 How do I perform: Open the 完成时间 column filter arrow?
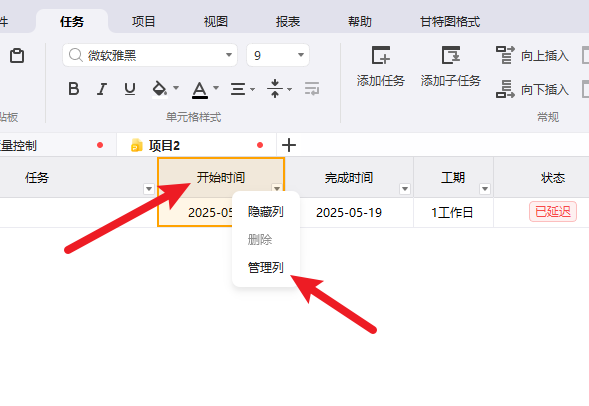click(405, 189)
